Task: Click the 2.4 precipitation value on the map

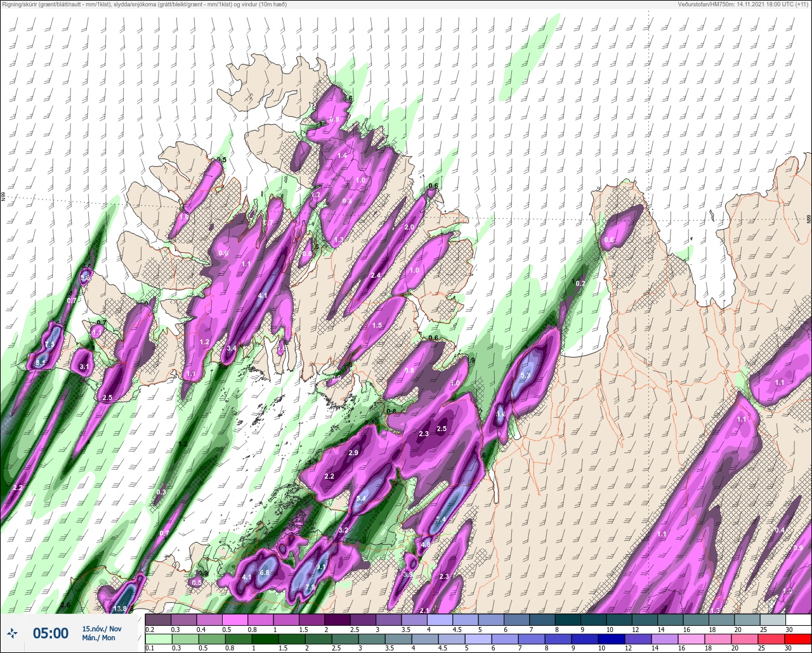Action: 376,276
